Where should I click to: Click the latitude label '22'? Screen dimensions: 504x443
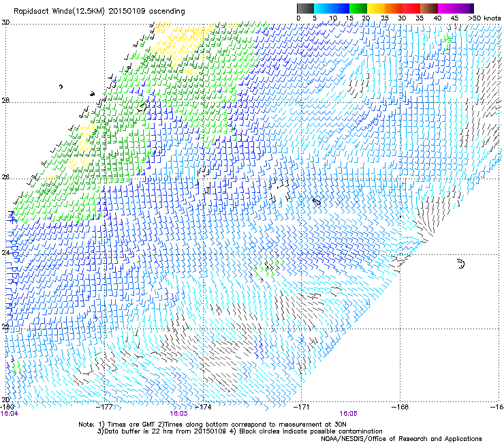point(5,326)
